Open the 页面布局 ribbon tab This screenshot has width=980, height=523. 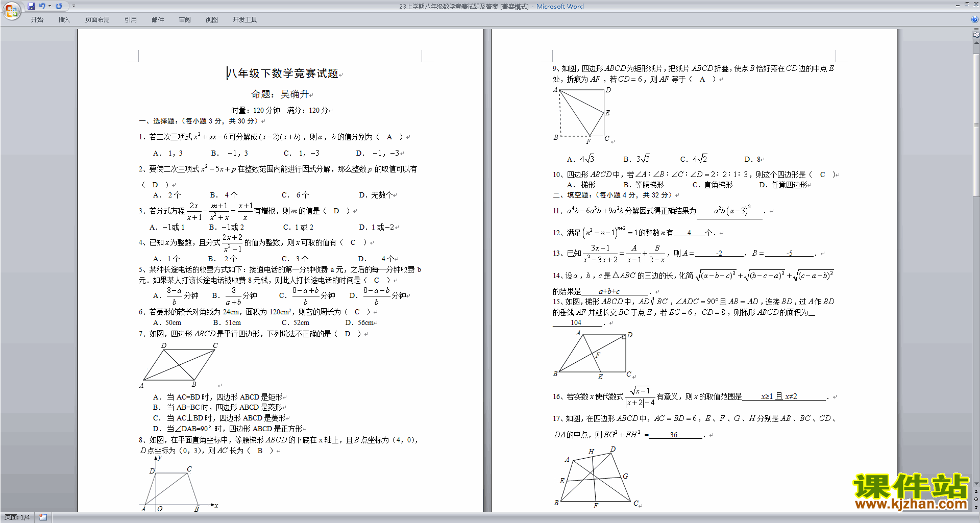coord(97,20)
